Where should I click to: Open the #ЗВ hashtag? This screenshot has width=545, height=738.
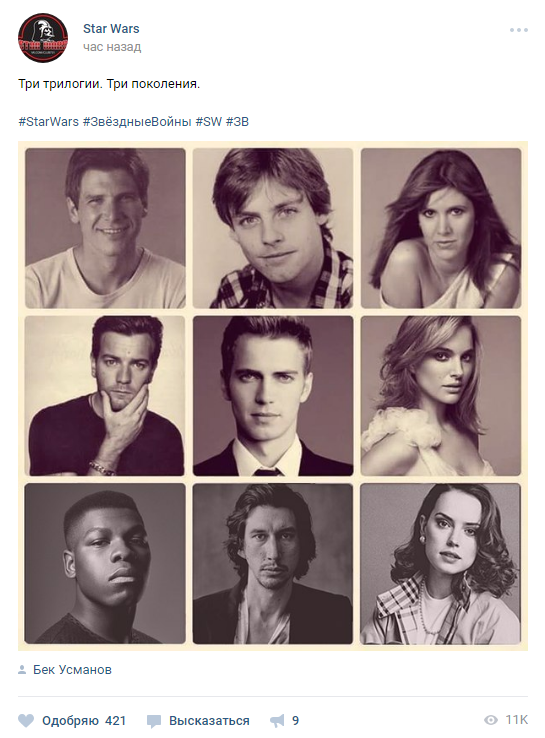pos(237,121)
